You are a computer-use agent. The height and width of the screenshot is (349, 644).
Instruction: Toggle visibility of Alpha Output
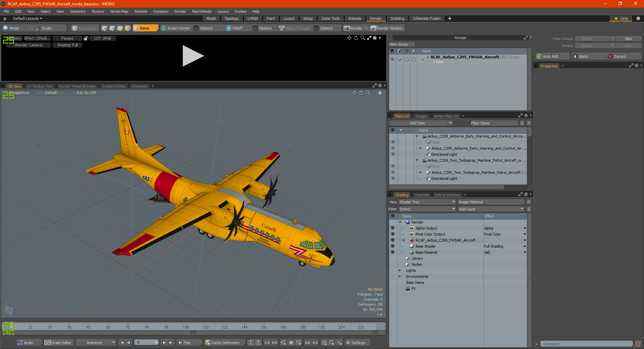(392, 228)
